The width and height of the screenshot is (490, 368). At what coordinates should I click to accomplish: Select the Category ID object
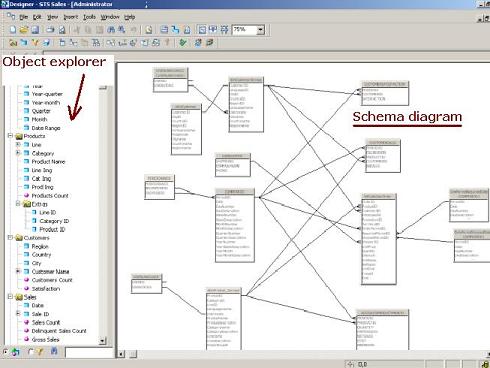point(54,221)
